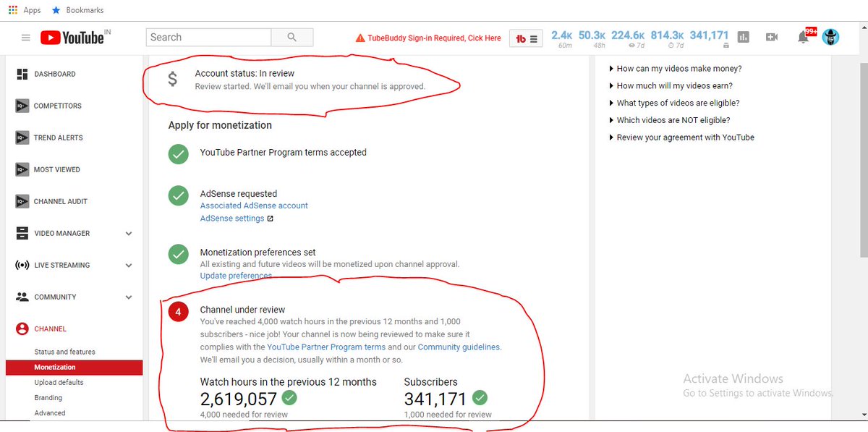Screen dimensions: 868x432
Task: Click green check beside subscribers count
Action: pyautogui.click(x=480, y=397)
